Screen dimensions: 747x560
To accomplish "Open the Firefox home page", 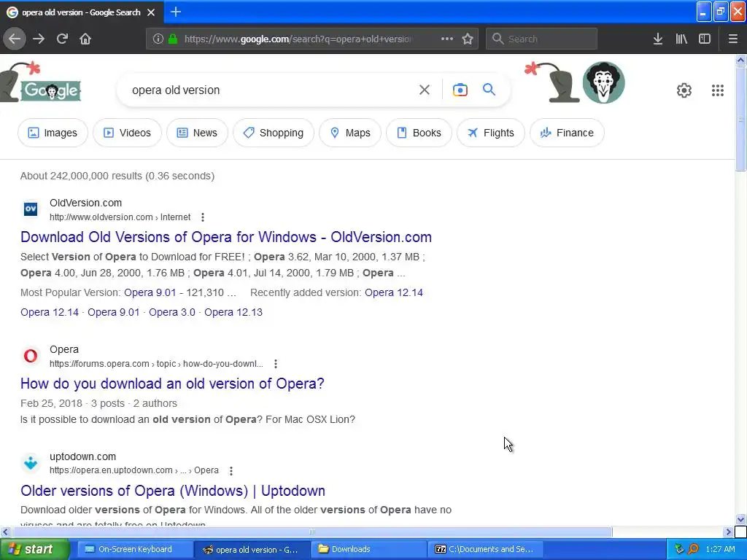I will point(85,39).
